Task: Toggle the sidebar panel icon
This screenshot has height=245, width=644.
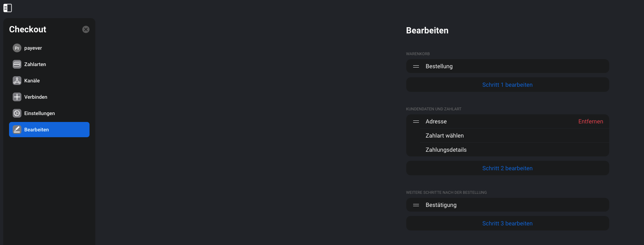Action: click(8, 8)
